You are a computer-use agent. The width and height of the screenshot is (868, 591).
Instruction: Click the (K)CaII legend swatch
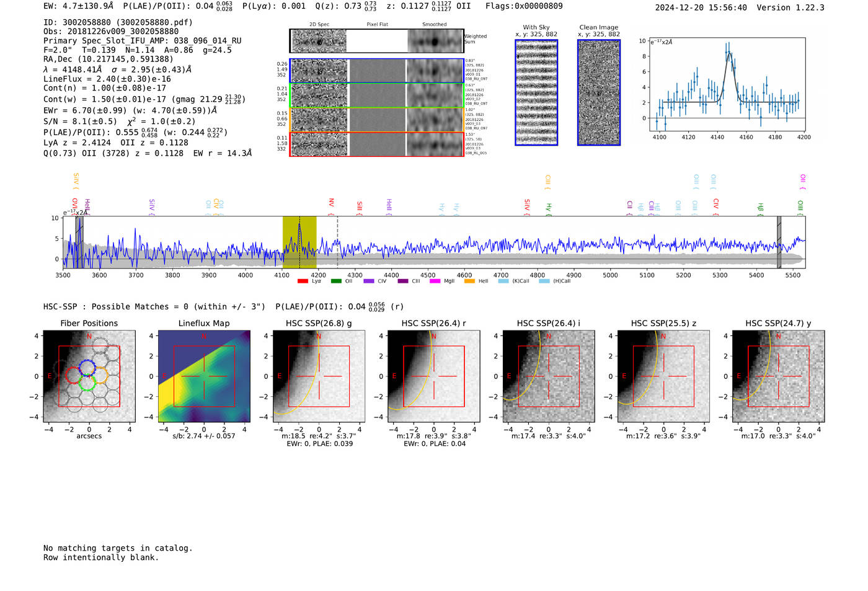[503, 282]
